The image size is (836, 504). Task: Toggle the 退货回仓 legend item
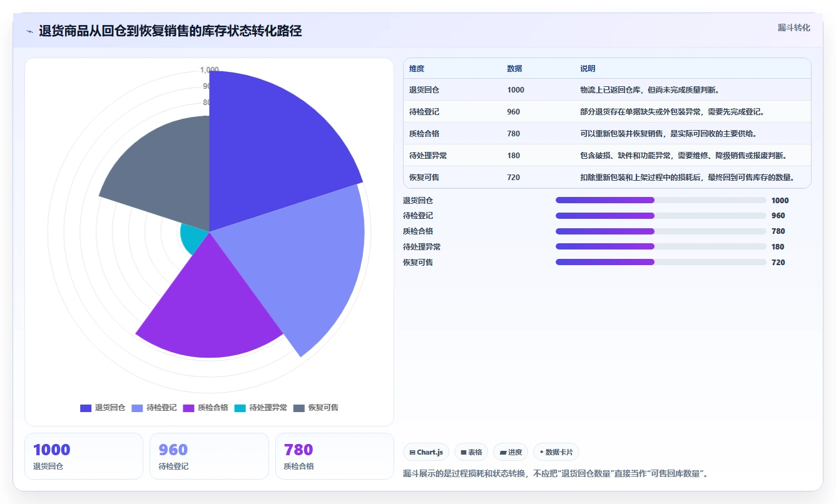tap(103, 408)
